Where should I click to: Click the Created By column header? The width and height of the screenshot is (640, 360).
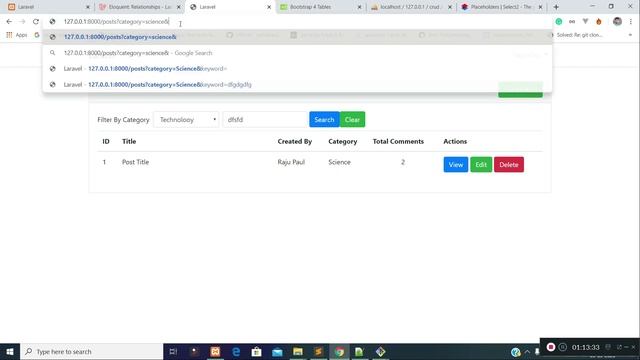click(x=295, y=141)
